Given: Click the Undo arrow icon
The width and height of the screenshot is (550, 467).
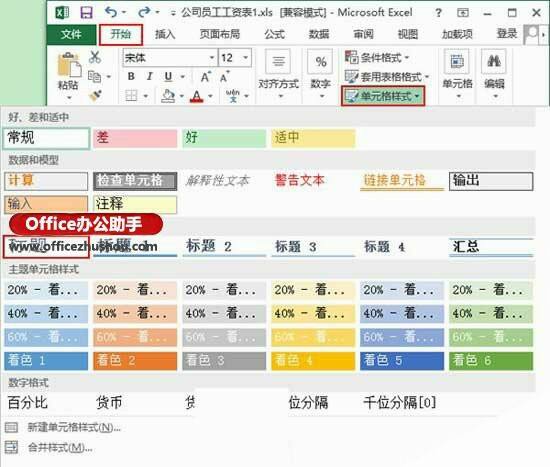Looking at the screenshot, I should [111, 13].
